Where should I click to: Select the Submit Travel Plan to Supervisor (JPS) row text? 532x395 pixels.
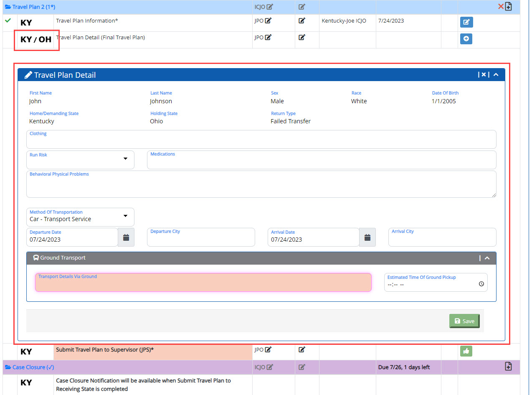pos(105,349)
